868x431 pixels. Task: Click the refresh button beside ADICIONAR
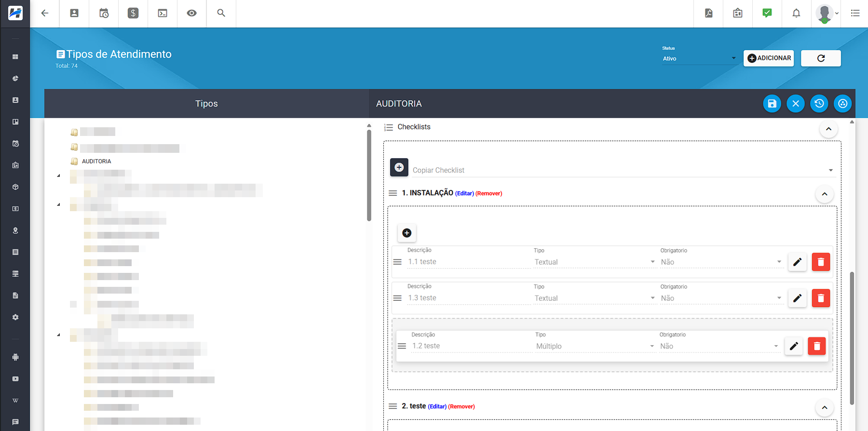821,58
